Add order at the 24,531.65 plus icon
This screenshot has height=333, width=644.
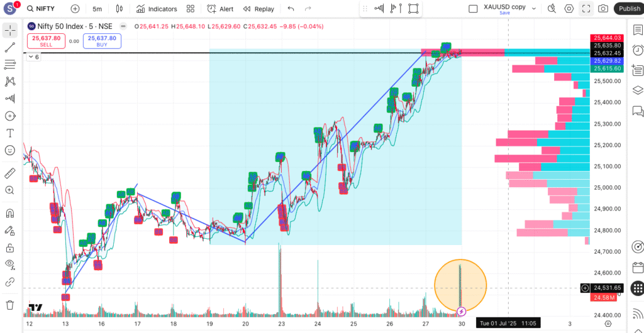(x=586, y=288)
